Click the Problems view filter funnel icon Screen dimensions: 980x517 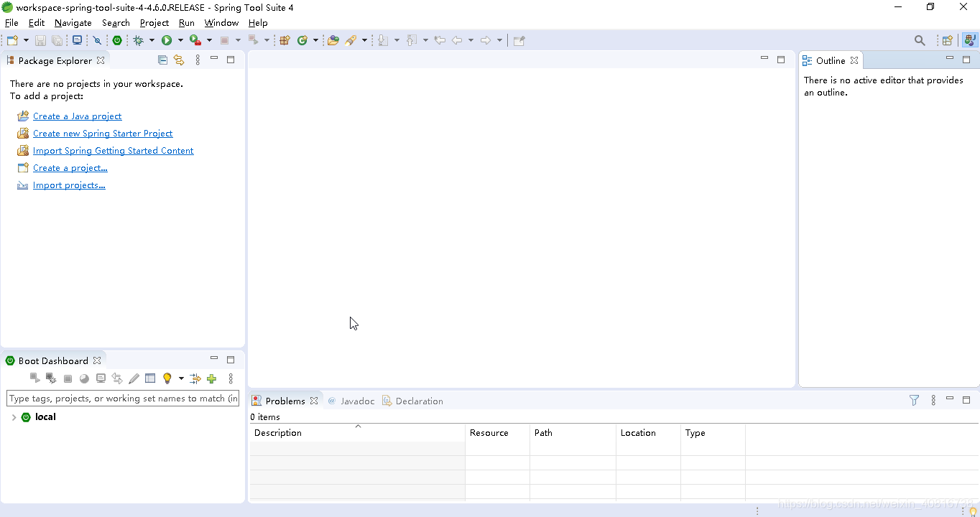tap(914, 401)
